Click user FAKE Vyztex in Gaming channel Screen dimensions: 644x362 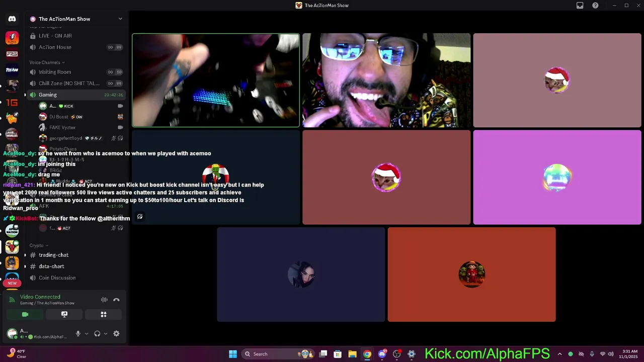[x=80, y=128]
